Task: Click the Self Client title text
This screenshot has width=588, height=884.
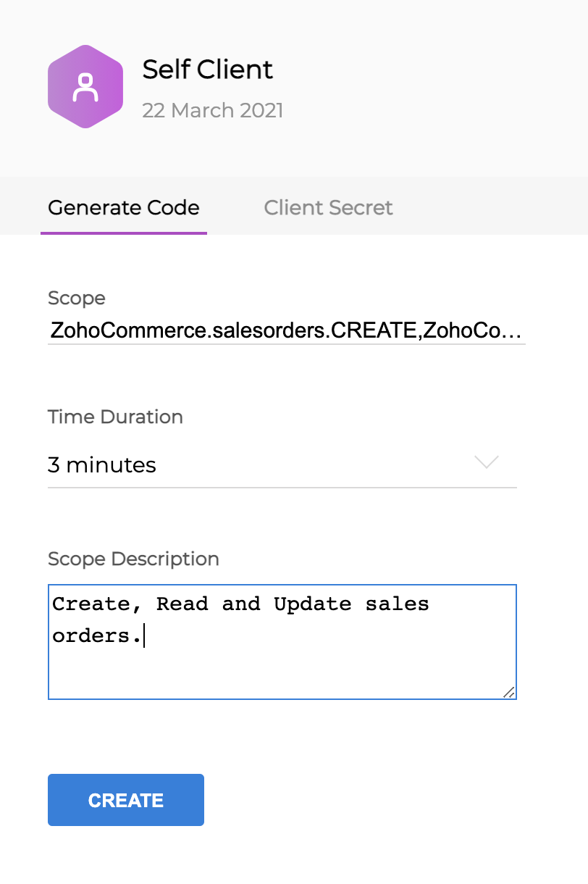Action: point(208,70)
